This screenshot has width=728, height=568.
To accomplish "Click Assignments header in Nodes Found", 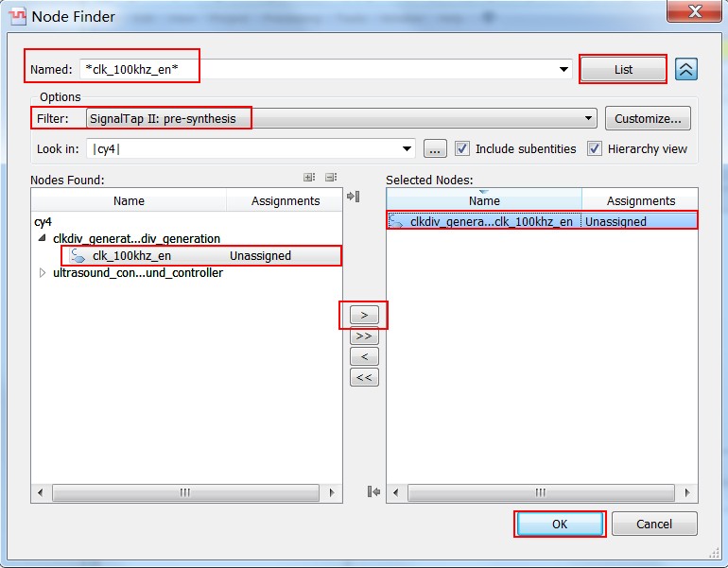I will pyautogui.click(x=286, y=200).
